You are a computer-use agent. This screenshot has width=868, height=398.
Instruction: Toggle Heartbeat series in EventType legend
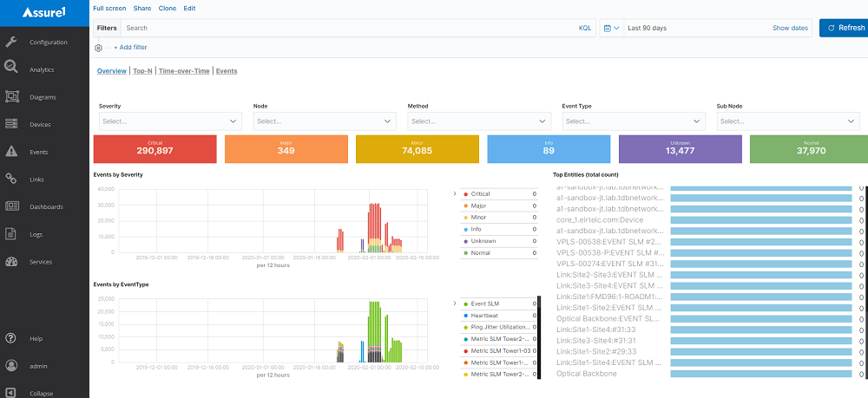[x=488, y=316]
